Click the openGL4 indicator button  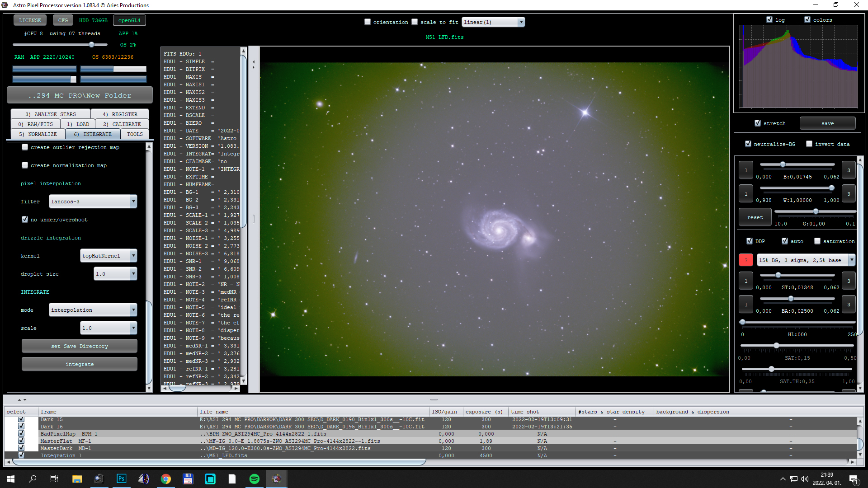click(x=129, y=20)
